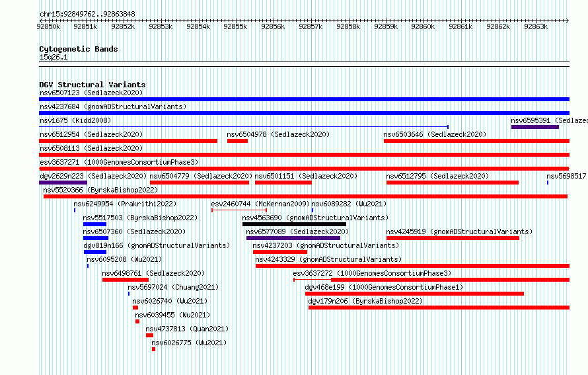Open nsv4243329 (gnomADStructuralVariants) label
588x375 pixels.
coord(328,259)
